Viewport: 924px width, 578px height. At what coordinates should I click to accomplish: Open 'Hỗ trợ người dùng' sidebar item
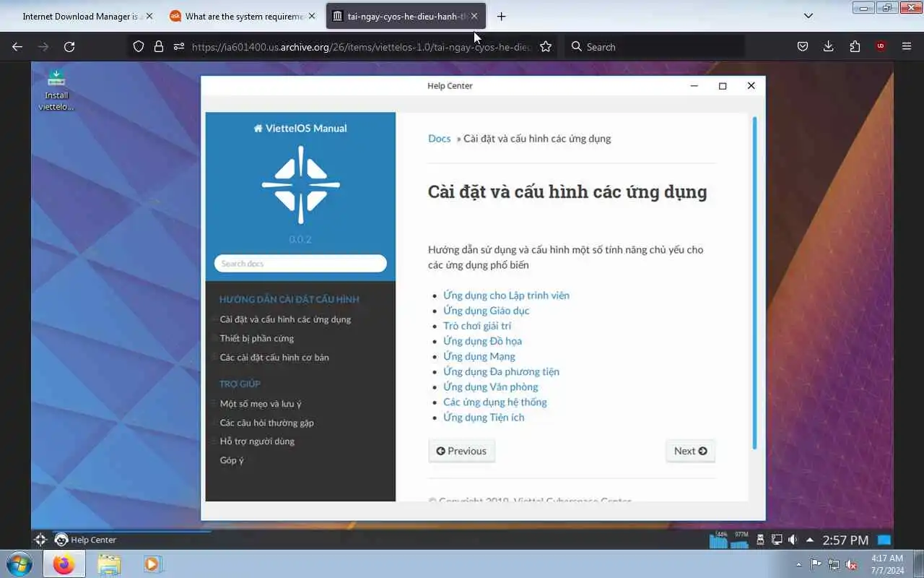257,441
